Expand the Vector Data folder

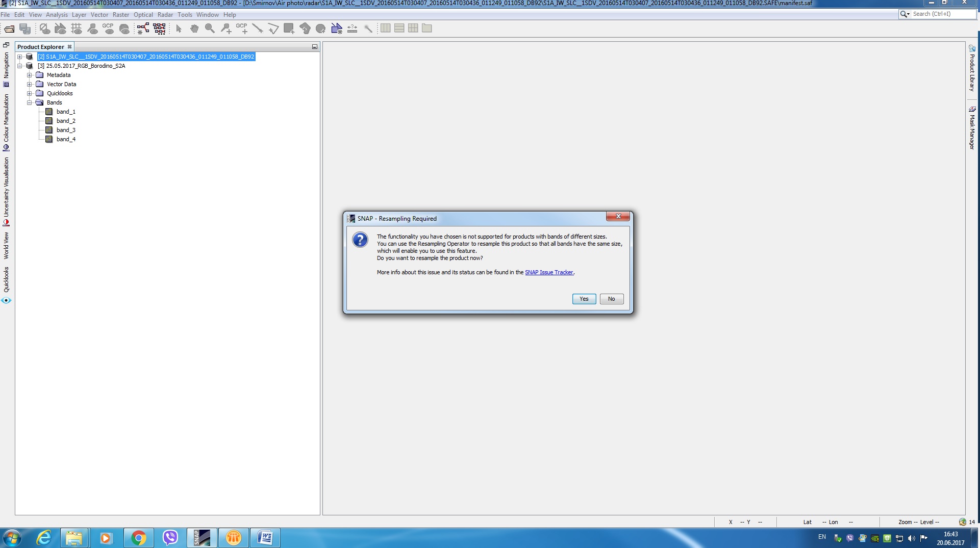(x=30, y=84)
